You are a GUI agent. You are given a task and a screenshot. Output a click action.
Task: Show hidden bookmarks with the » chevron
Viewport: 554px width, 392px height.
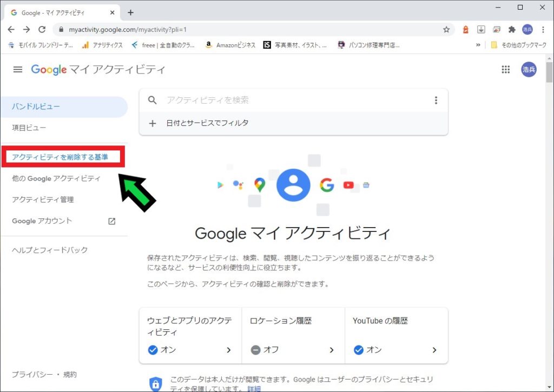(478, 45)
